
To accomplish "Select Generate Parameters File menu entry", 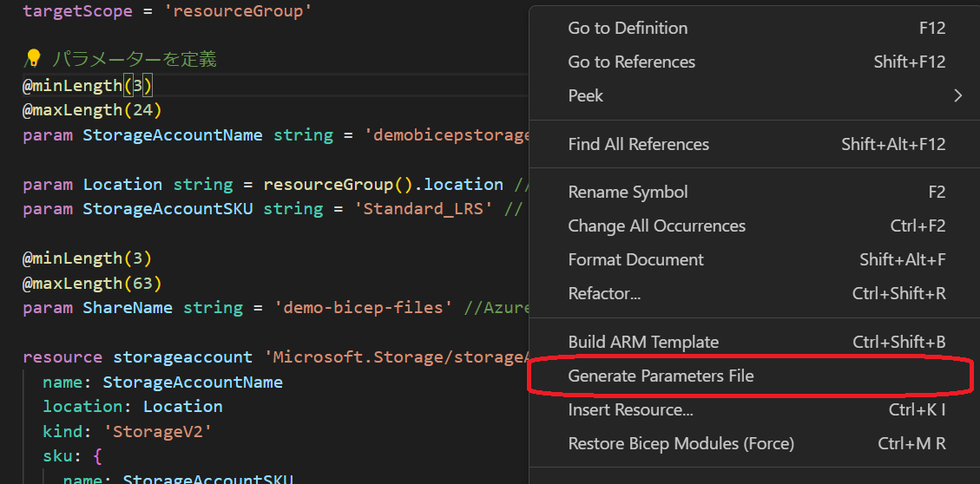I will point(749,376).
